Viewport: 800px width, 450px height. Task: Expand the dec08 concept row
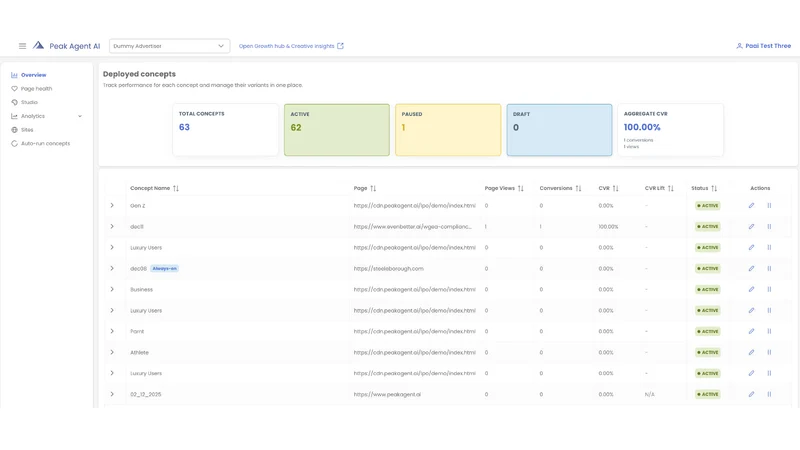[x=112, y=268]
